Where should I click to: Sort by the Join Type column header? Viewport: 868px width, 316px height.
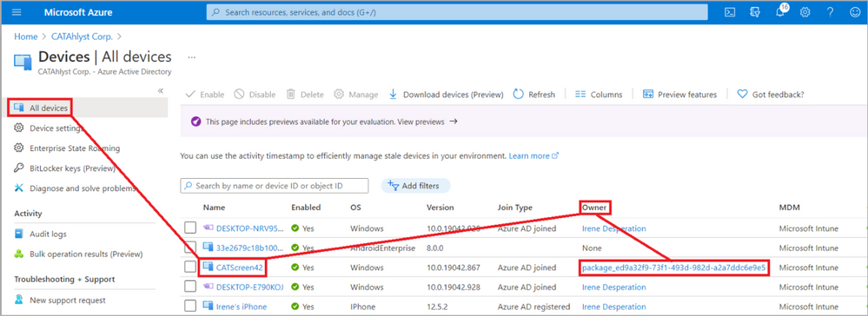point(515,207)
